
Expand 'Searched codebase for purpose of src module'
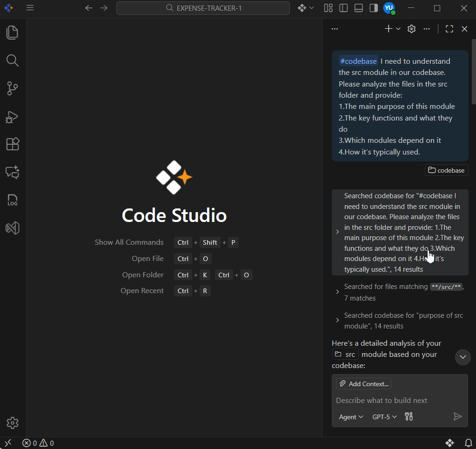pyautogui.click(x=400, y=321)
